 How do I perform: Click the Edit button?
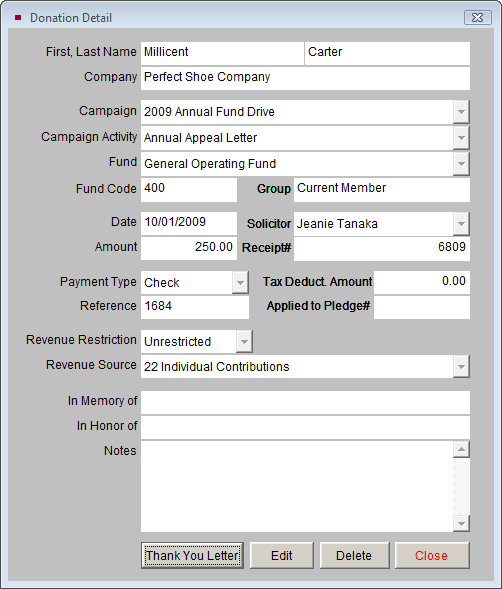coord(281,555)
